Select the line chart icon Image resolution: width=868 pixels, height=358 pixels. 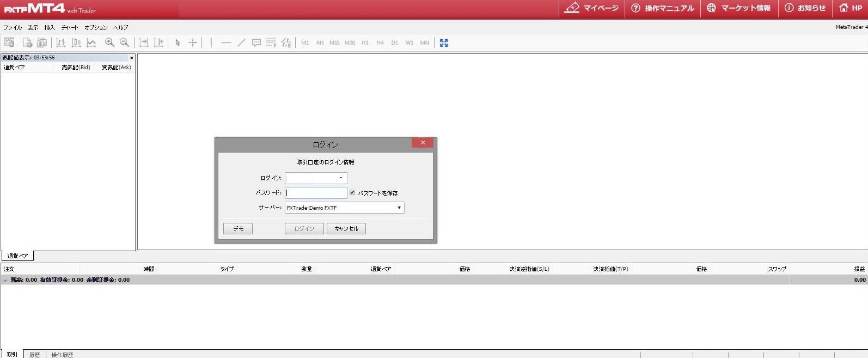[91, 43]
